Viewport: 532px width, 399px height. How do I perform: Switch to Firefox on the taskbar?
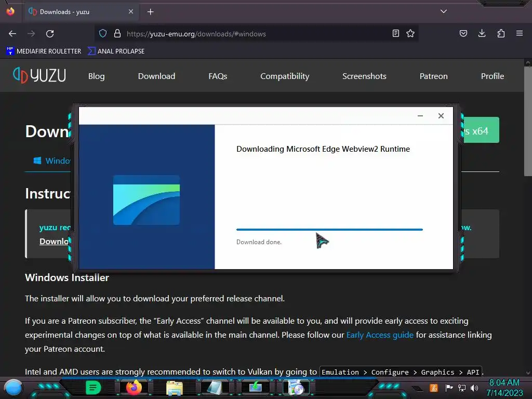[134, 388]
